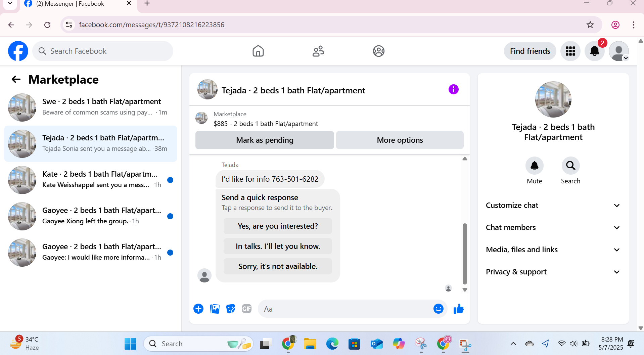Expand the Customize chat section
The image size is (644, 355).
553,205
